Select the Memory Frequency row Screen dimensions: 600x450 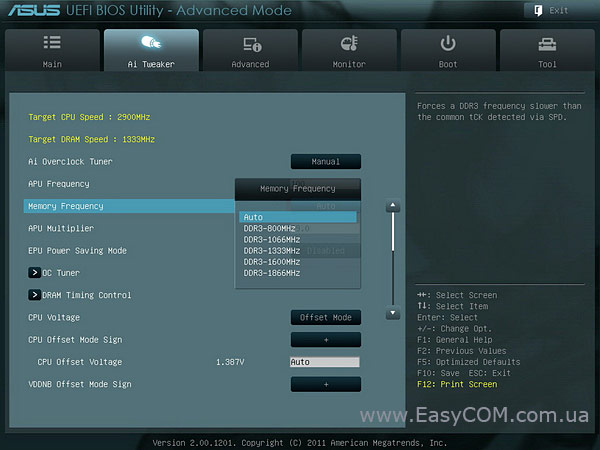129,206
